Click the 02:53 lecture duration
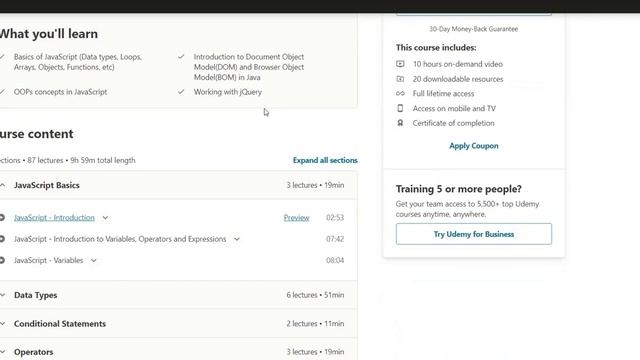Viewport: 640px width, 360px height. click(335, 218)
